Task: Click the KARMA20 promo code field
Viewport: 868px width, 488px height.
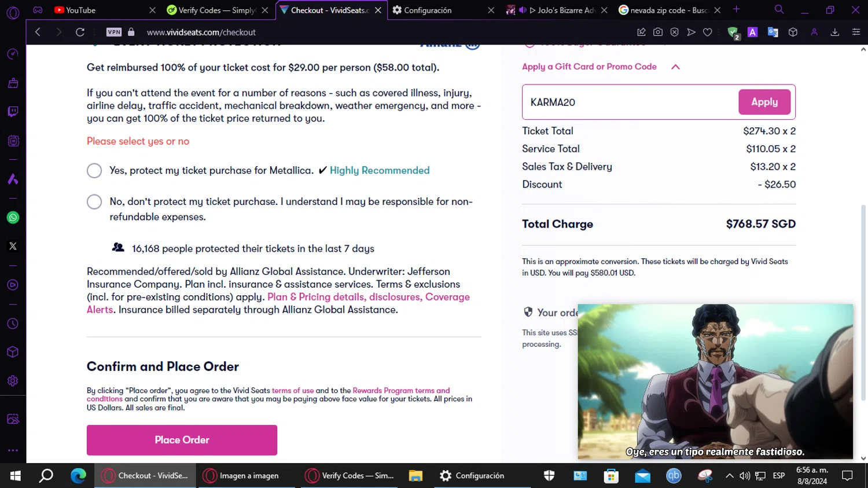Action: click(x=631, y=102)
